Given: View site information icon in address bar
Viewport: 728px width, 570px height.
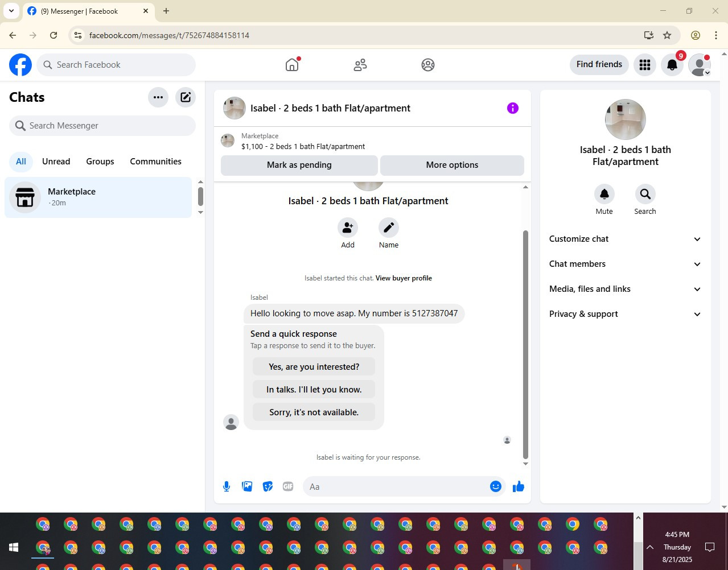Looking at the screenshot, I should [79, 35].
